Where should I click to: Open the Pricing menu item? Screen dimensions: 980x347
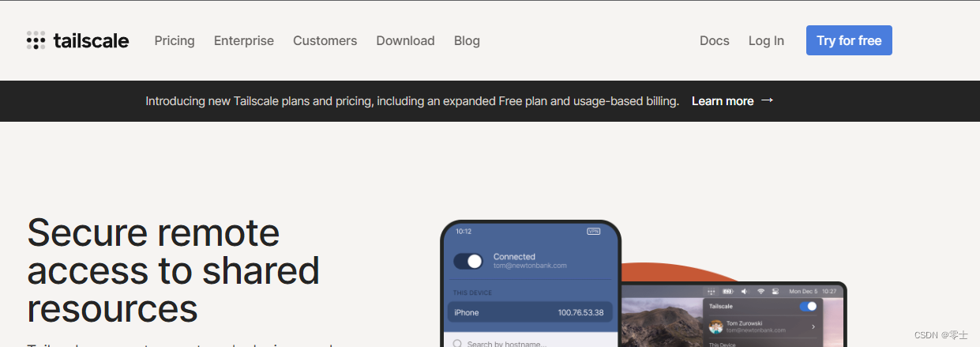175,40
